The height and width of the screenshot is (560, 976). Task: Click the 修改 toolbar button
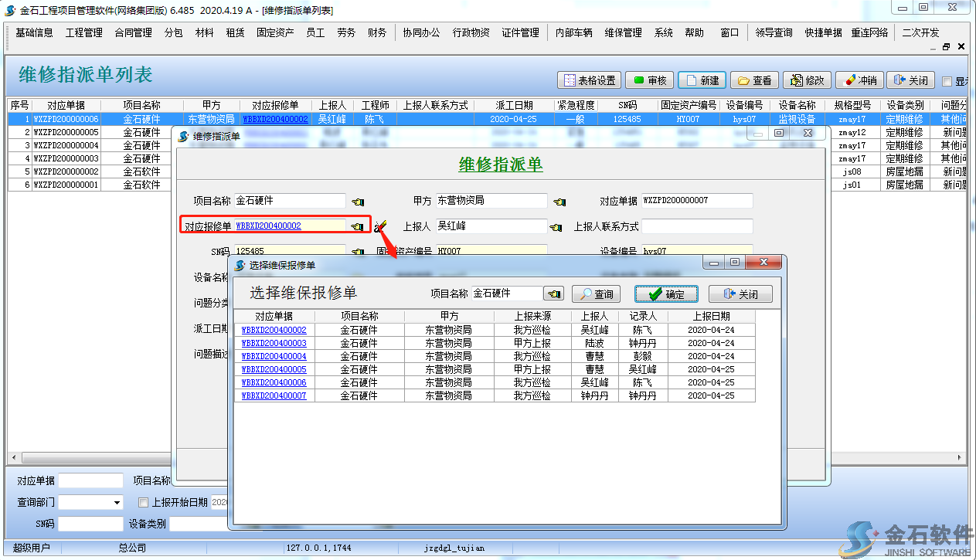pyautogui.click(x=808, y=80)
